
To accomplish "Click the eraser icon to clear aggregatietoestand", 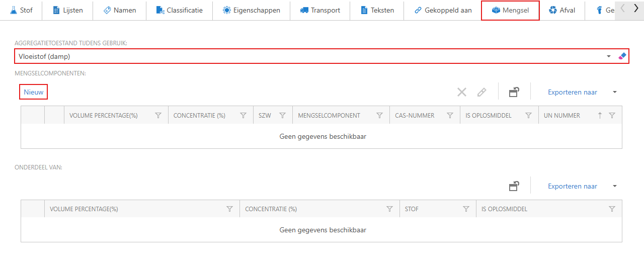I will pyautogui.click(x=623, y=56).
